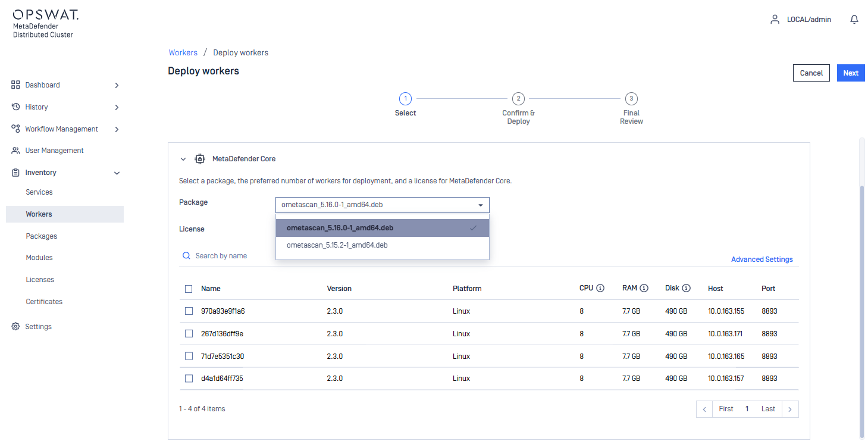The width and height of the screenshot is (868, 444).
Task: Select worker d4a1d64ff735 checkbox
Action: tap(189, 379)
